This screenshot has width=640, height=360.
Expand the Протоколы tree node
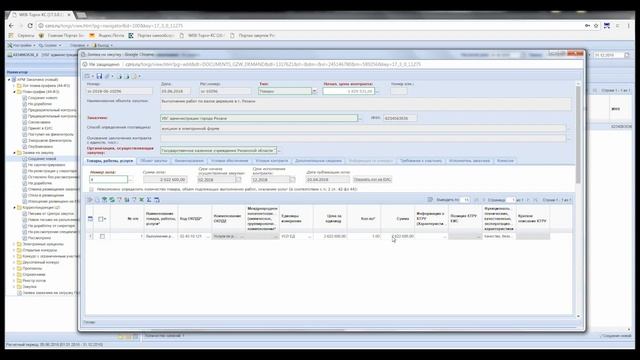(x=14, y=269)
